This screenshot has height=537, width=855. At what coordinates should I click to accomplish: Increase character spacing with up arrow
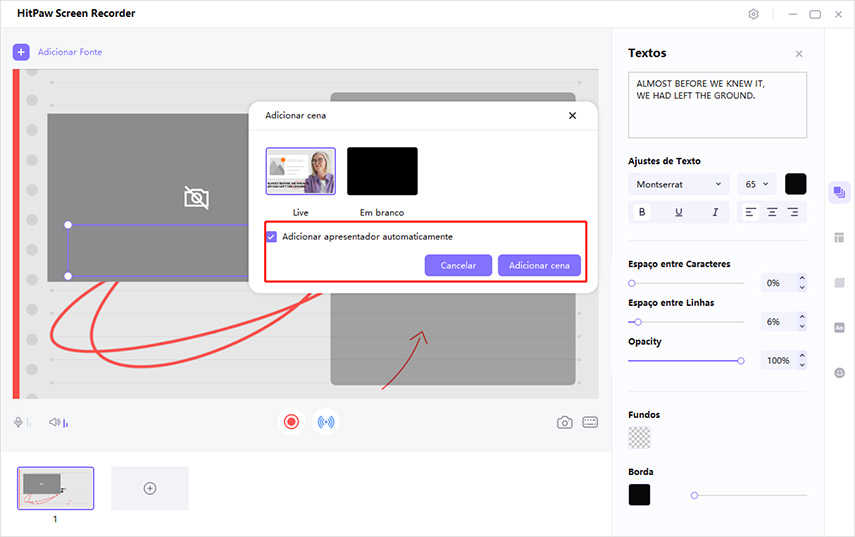[x=802, y=278]
